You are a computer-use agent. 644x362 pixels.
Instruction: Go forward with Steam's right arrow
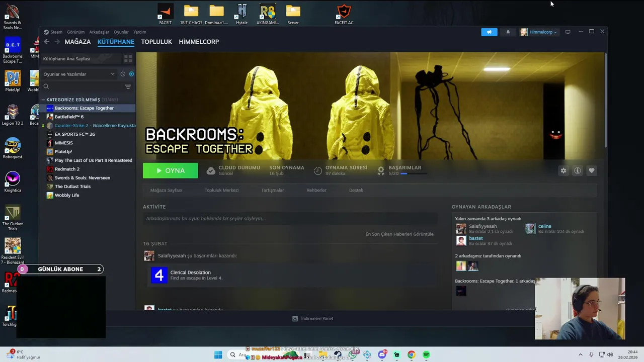click(x=57, y=42)
